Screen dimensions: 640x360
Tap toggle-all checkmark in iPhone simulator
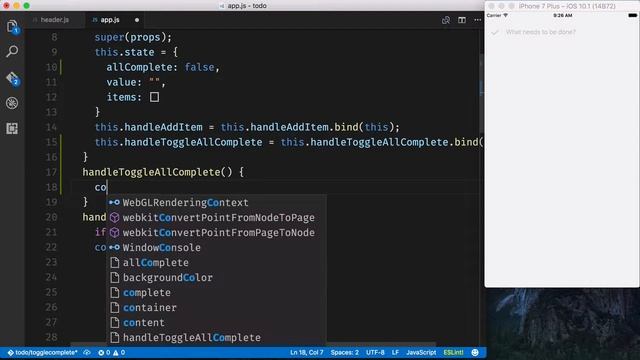click(x=495, y=32)
